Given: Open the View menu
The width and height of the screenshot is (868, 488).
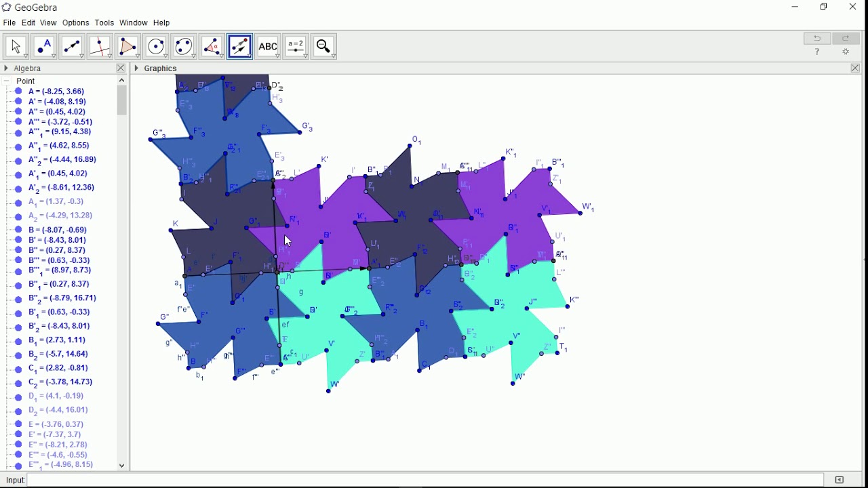Looking at the screenshot, I should [48, 23].
